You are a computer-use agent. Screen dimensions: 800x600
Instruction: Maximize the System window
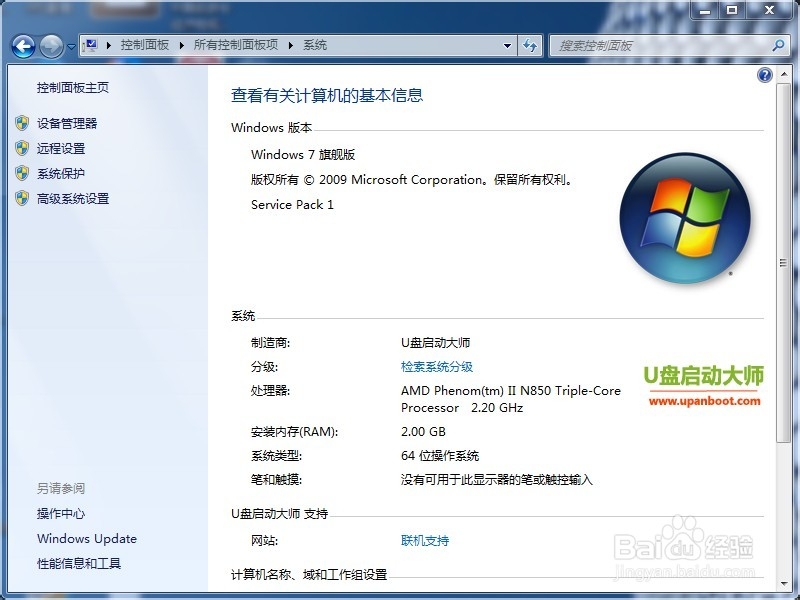732,10
